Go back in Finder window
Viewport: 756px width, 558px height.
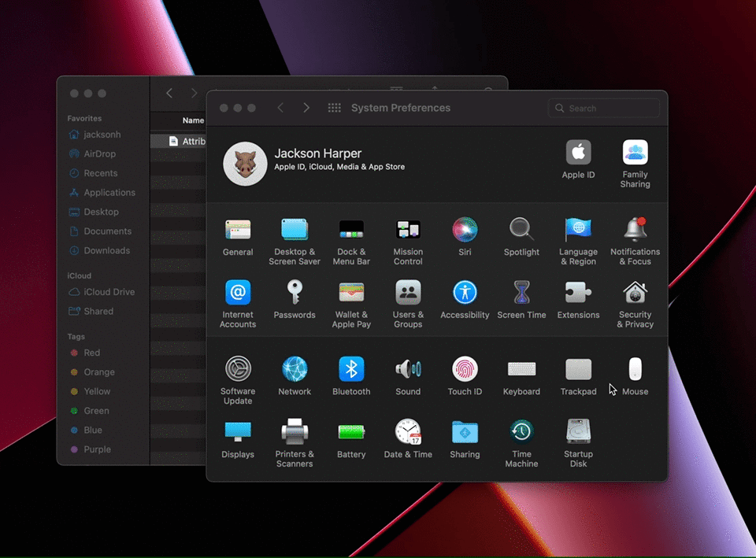pyautogui.click(x=169, y=93)
